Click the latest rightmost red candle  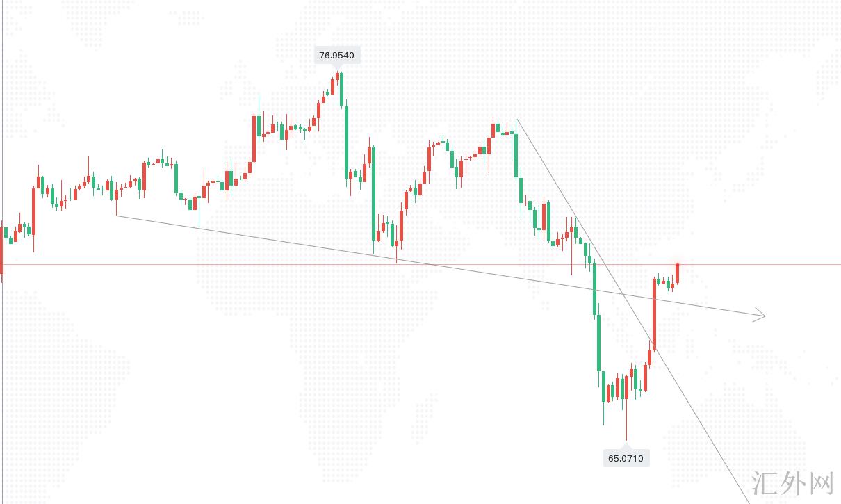[678, 273]
